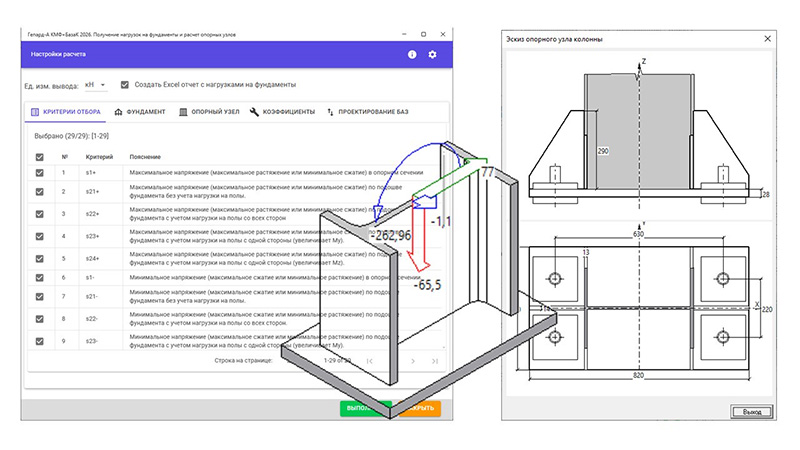Toggle the select-all checkbox in table header
Screen dimensions: 800x450
click(x=39, y=157)
